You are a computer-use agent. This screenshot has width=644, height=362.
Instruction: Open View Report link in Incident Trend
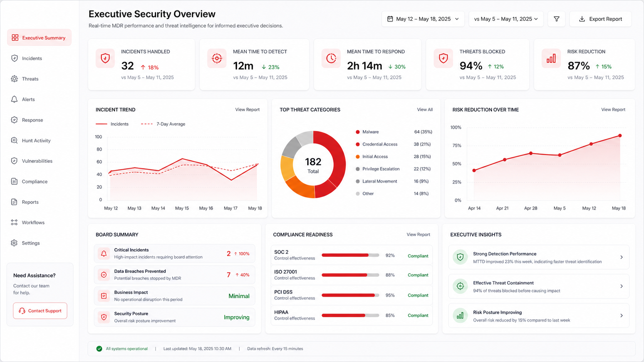247,110
